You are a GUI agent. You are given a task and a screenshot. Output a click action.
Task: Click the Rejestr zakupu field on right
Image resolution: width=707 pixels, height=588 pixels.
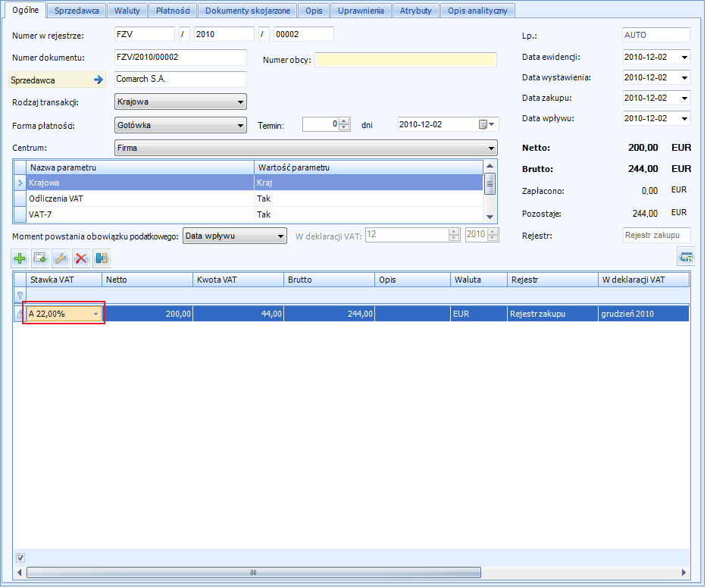click(656, 235)
